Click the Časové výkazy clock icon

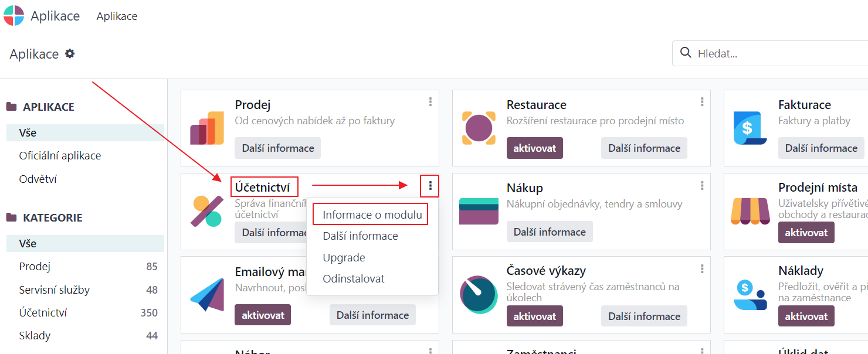tap(479, 295)
